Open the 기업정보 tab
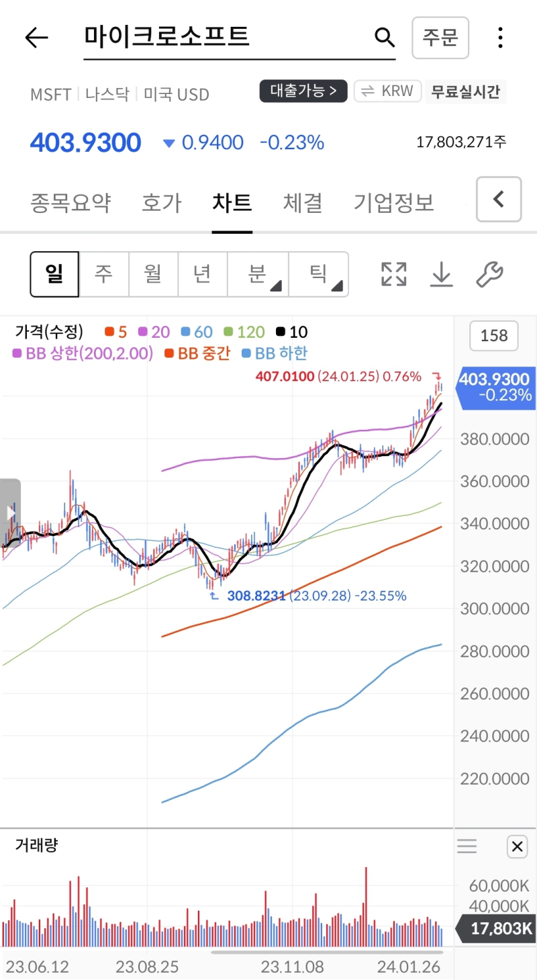 pos(393,203)
